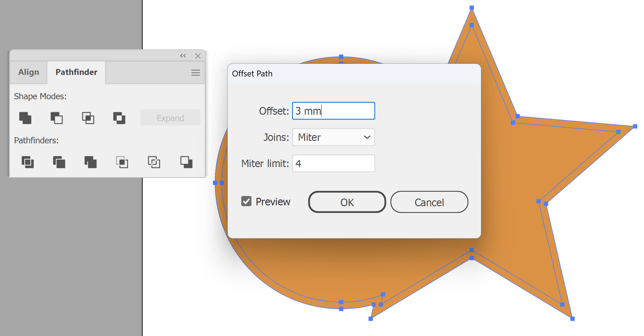Click the Crop pathfinder icon
This screenshot has width=644, height=336.
122,162
